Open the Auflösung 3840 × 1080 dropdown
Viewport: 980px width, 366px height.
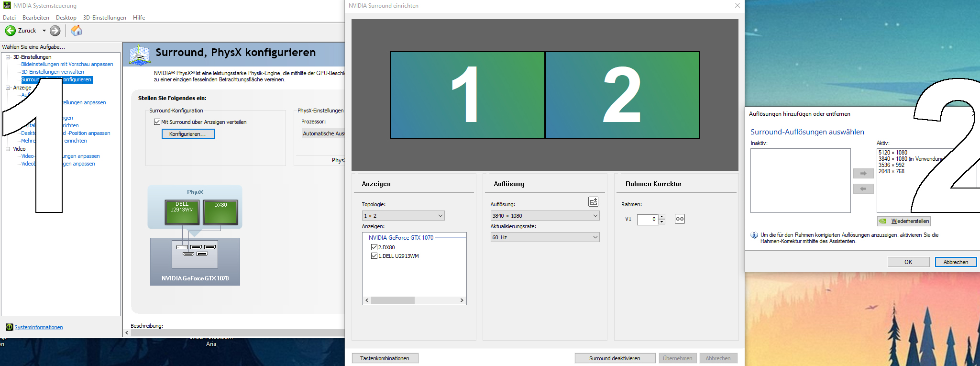click(x=545, y=216)
